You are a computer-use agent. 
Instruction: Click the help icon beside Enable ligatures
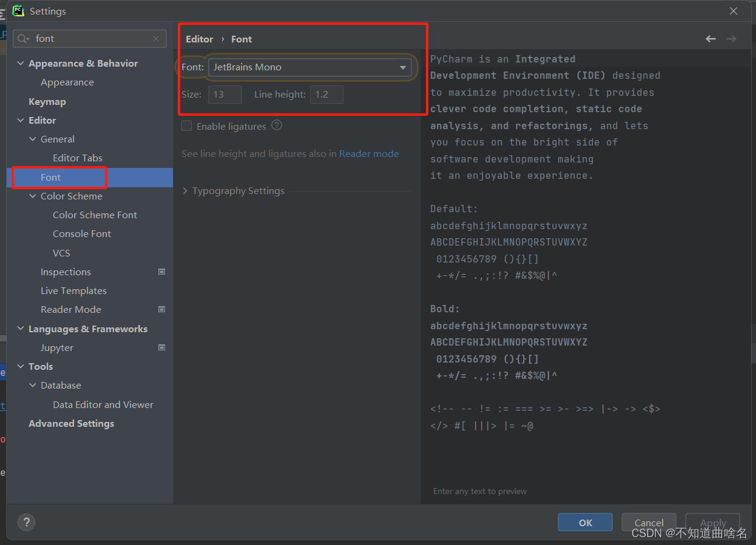[277, 125]
